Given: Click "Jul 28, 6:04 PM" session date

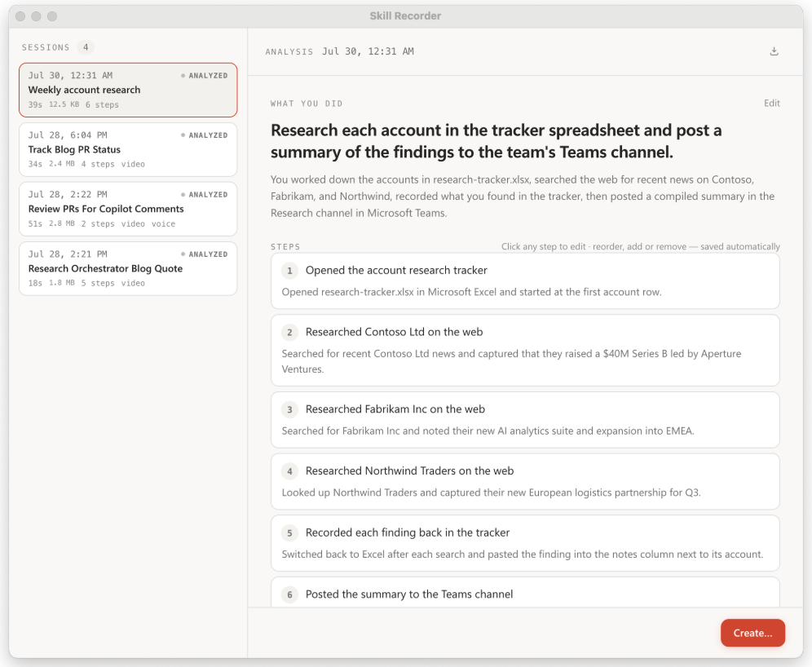Looking at the screenshot, I should tap(68, 135).
